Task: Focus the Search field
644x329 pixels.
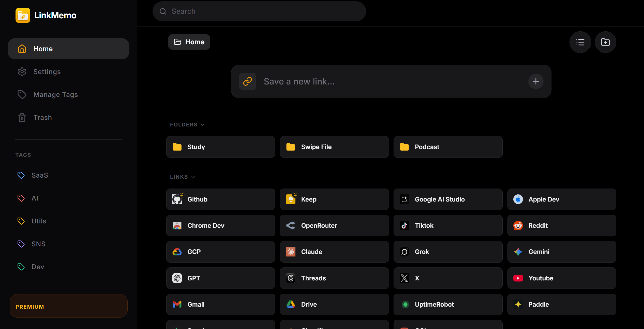Action: [259, 11]
